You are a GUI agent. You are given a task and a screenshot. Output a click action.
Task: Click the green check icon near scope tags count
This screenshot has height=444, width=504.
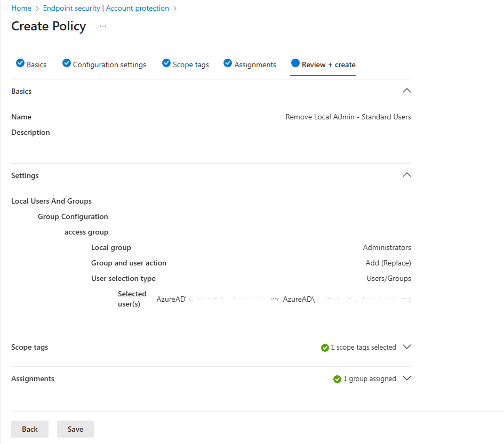325,348
